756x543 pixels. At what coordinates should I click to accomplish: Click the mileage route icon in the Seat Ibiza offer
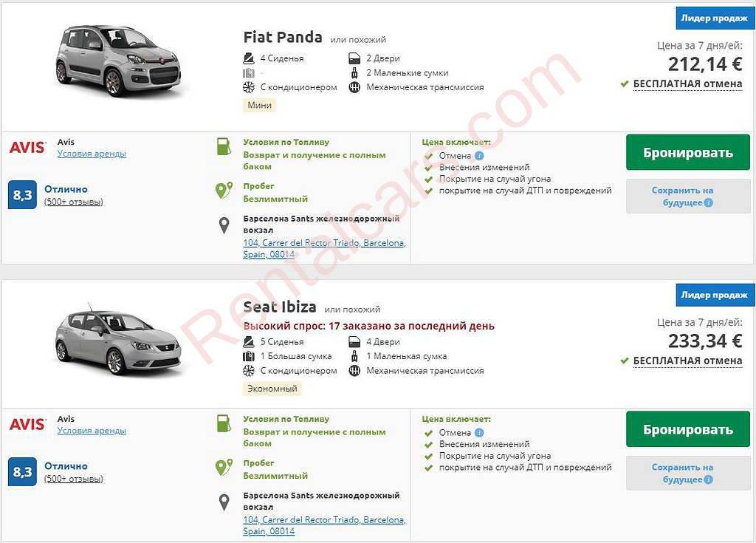click(x=224, y=467)
